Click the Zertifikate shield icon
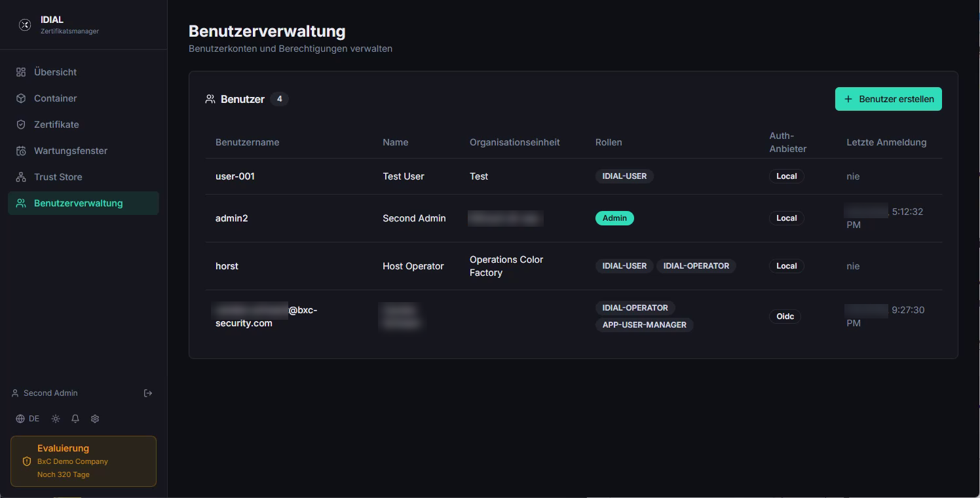Image resolution: width=980 pixels, height=498 pixels. [21, 125]
